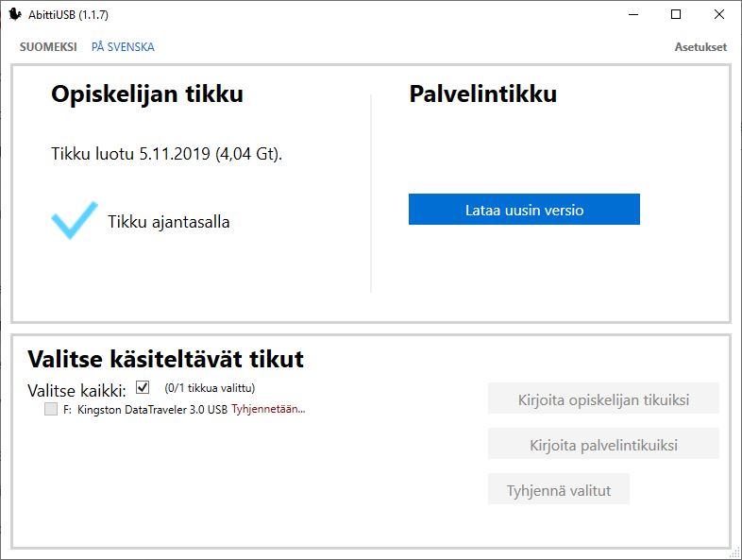The image size is (742, 560).
Task: Maximize the AbittiUSB window
Action: pyautogui.click(x=676, y=14)
